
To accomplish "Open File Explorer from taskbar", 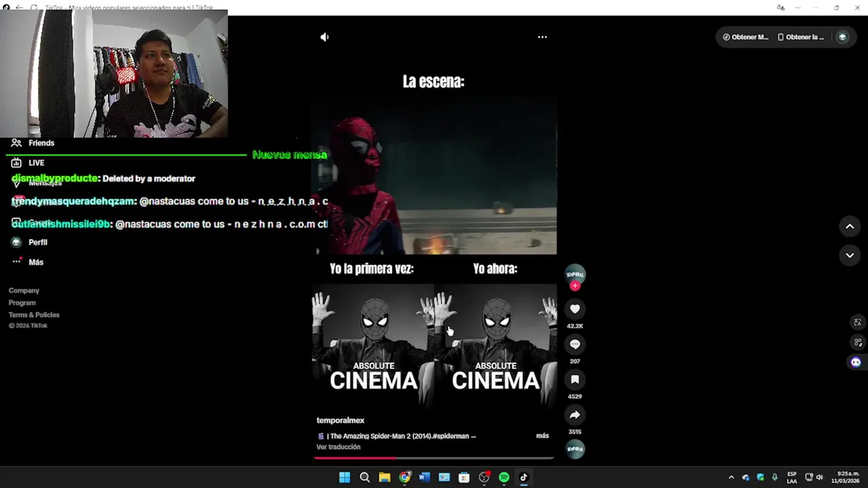I will click(x=384, y=477).
